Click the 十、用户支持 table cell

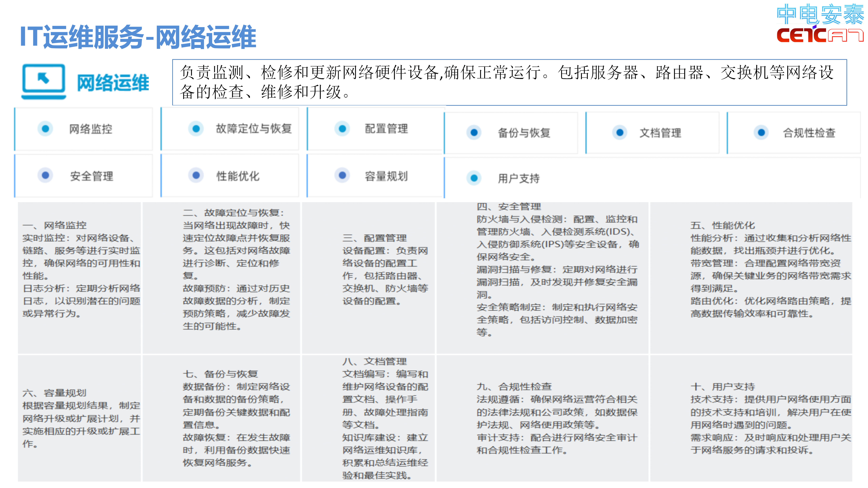[x=751, y=418]
